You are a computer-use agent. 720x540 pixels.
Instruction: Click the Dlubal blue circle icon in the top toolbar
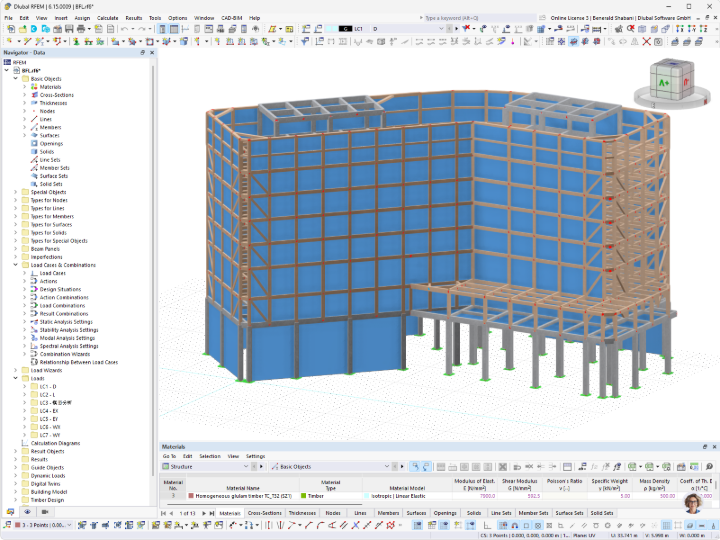pyautogui.click(x=34, y=29)
